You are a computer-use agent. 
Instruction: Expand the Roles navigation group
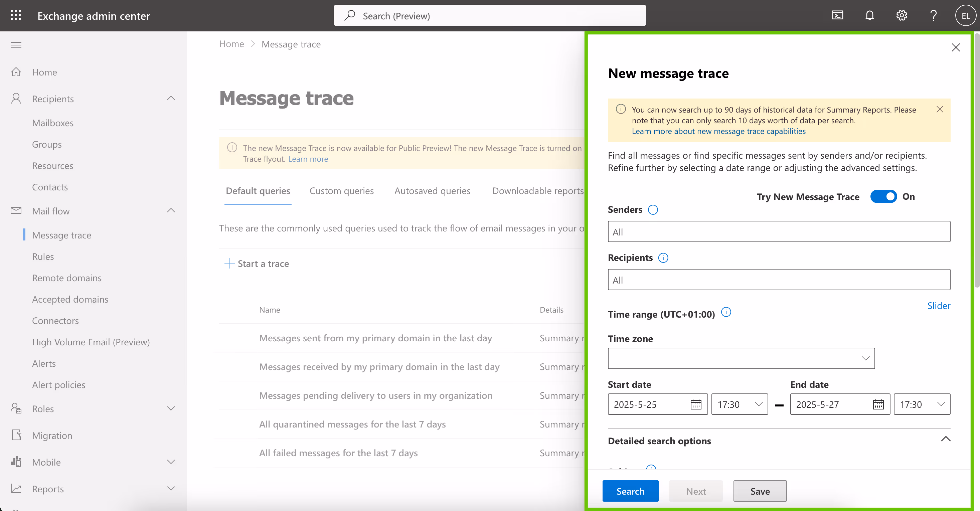click(171, 409)
